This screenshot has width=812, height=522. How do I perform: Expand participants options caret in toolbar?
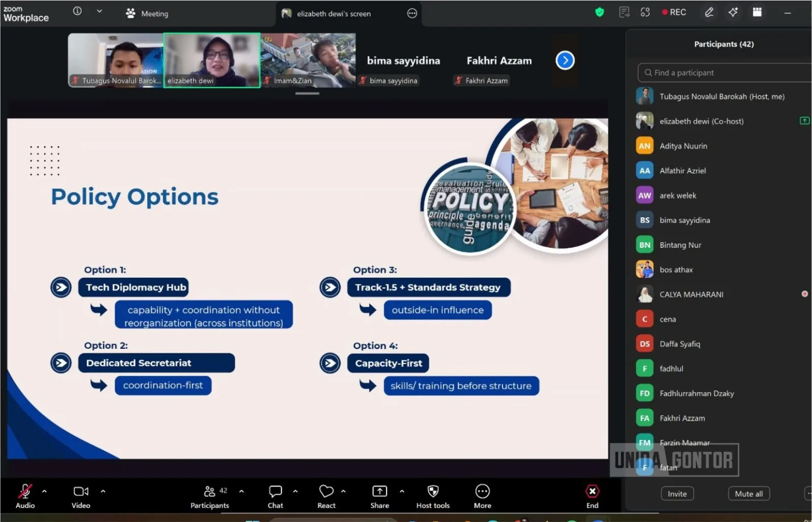(x=242, y=491)
